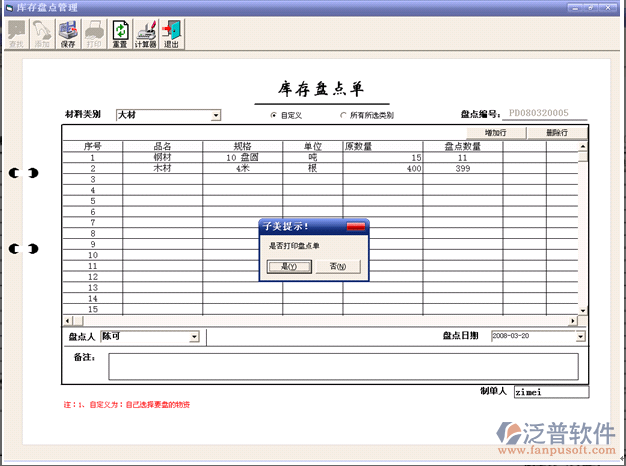This screenshot has height=466, width=626.
Task: Click the table scroll down arrow
Action: 583,310
